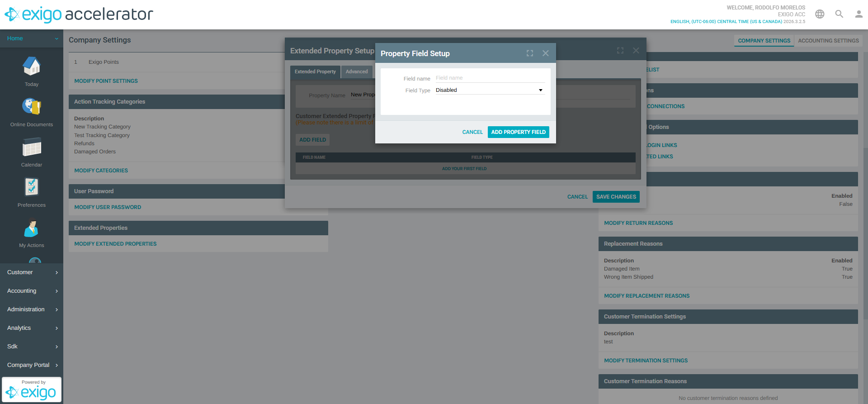Open Modify User Password link
This screenshot has width=868, height=404.
[108, 207]
